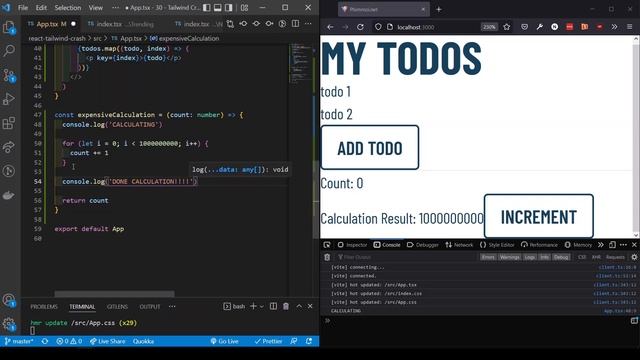Switch to the App.tsx editor tab
Screen dimensions: 640x360
tap(51, 24)
